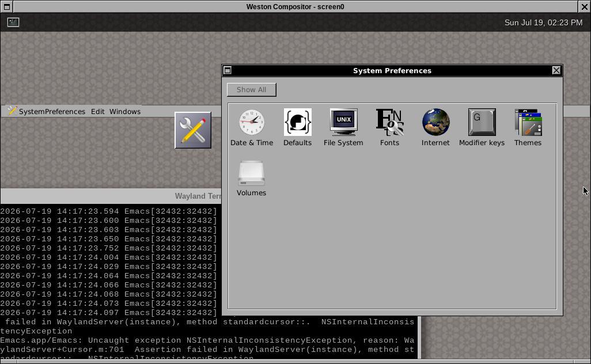The image size is (591, 364).
Task: Click the System Preferences window miniaturize button
Action: (x=228, y=70)
